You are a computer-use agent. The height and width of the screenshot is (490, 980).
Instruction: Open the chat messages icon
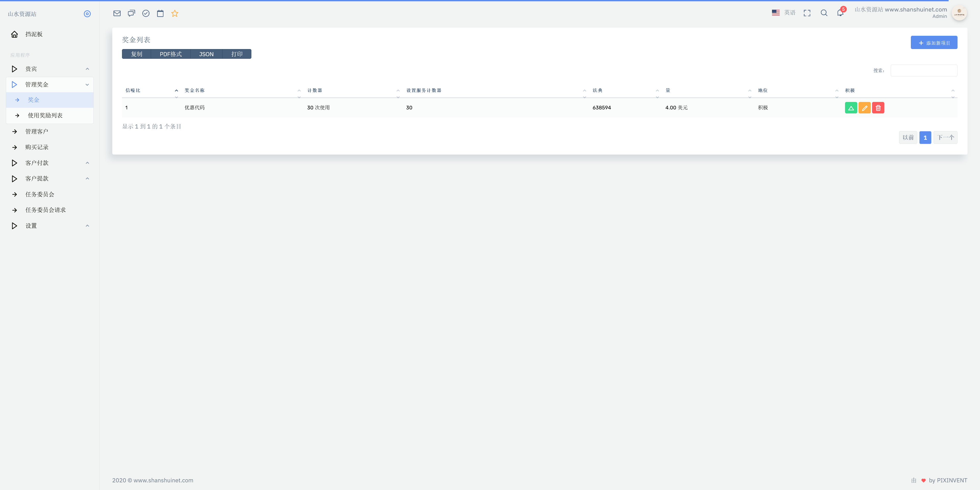point(131,13)
